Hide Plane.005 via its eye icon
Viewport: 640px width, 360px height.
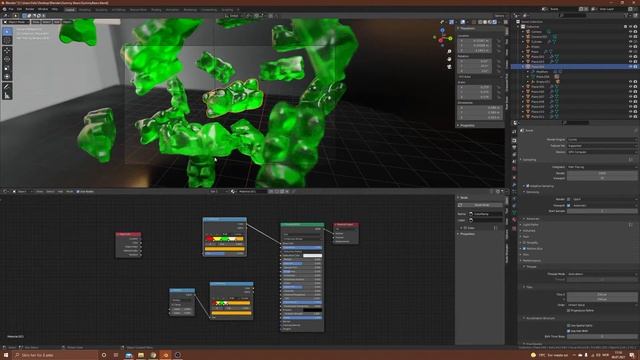630,87
